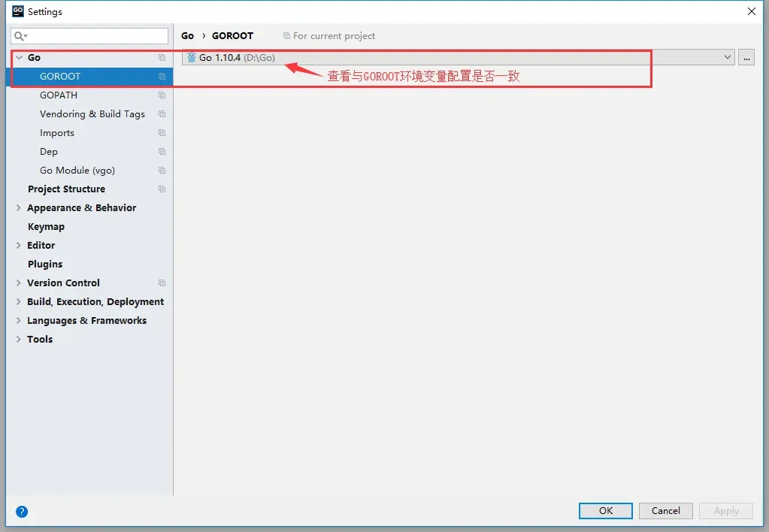This screenshot has width=769, height=532.
Task: Expand Appearance & Behavior section
Action: coord(19,207)
